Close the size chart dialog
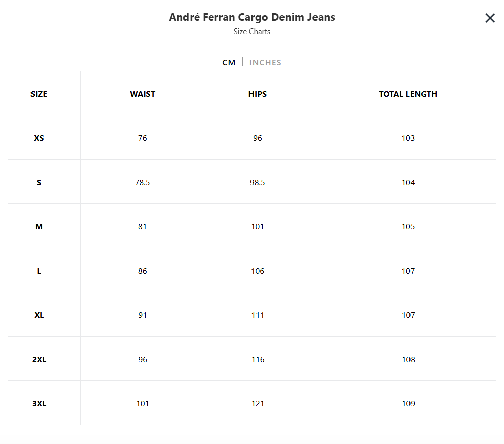This screenshot has width=504, height=444. (x=490, y=18)
